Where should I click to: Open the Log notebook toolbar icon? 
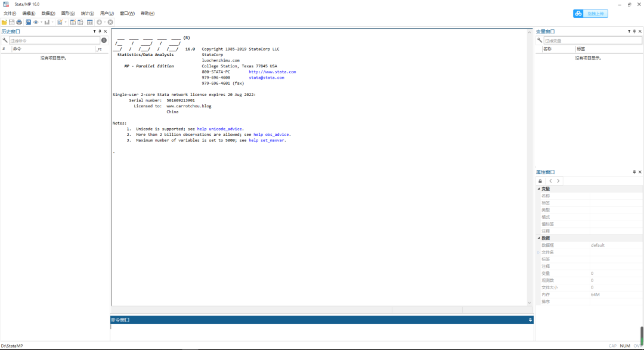[x=29, y=22]
